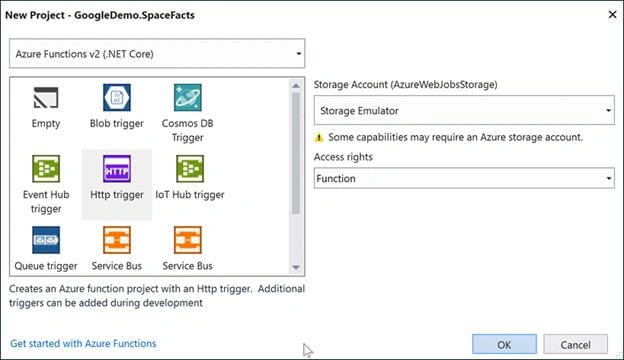Viewport: 624px width, 360px height.
Task: Open the Storage Emulator dropdown
Action: click(464, 110)
